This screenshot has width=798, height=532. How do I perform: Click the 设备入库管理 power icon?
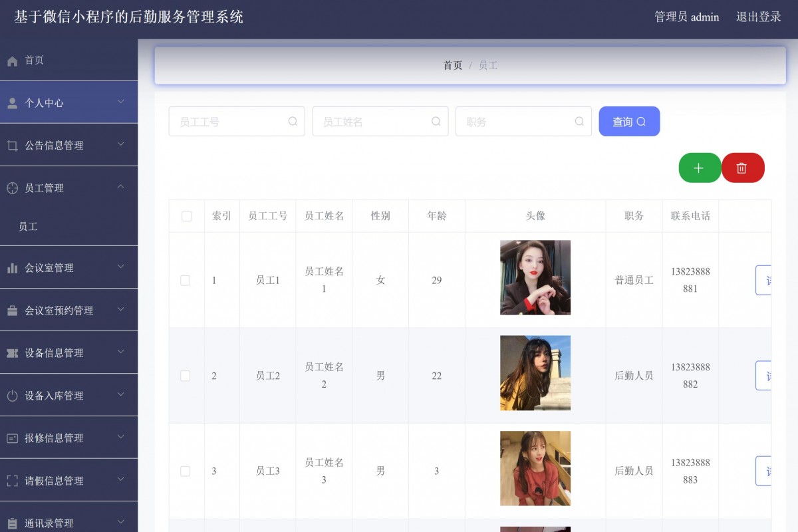tap(11, 395)
